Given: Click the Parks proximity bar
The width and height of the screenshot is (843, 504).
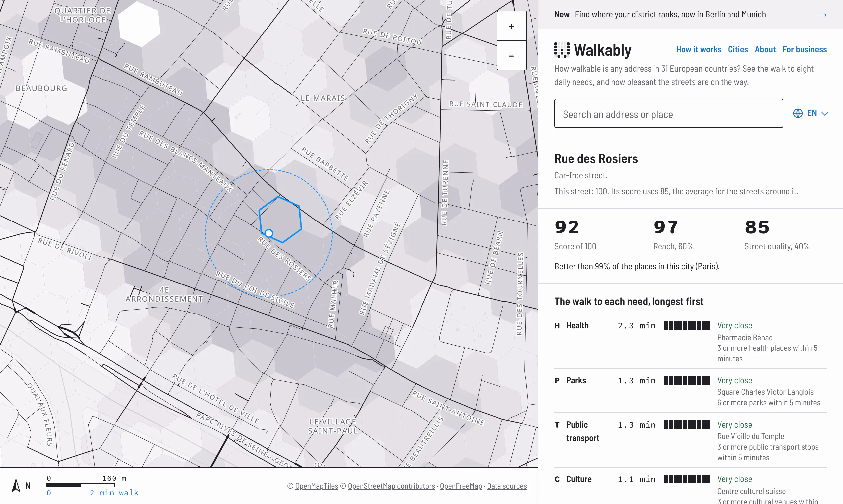Looking at the screenshot, I should point(687,380).
